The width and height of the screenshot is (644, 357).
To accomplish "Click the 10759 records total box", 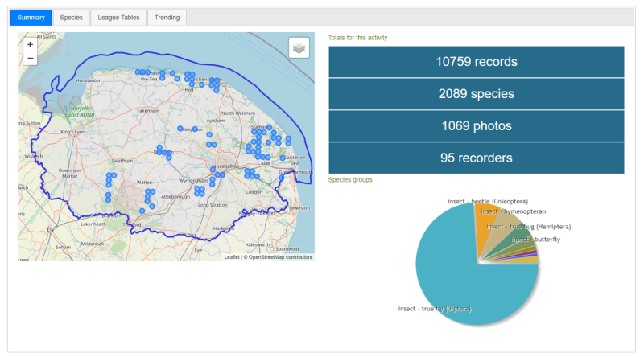I will click(476, 62).
